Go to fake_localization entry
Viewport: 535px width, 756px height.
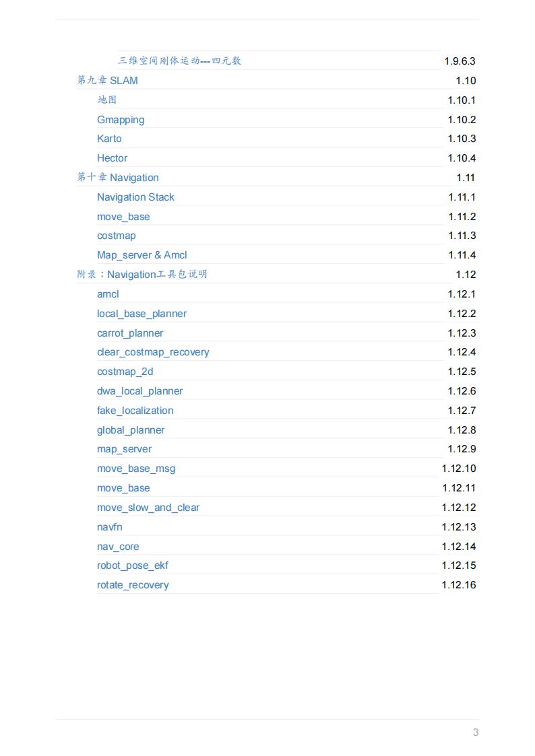135,411
